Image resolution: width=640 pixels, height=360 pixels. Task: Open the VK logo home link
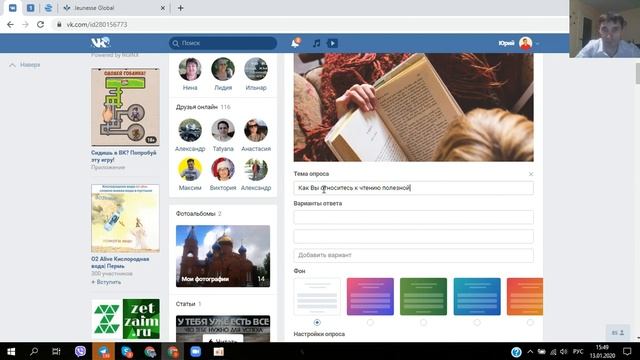(100, 42)
